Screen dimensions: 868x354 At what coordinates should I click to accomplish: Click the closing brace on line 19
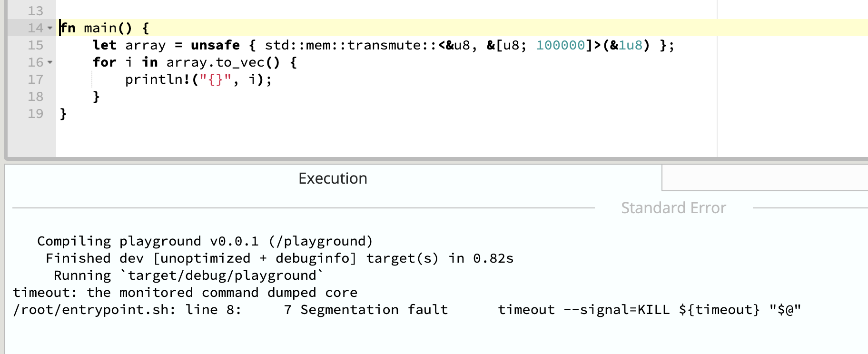point(63,114)
